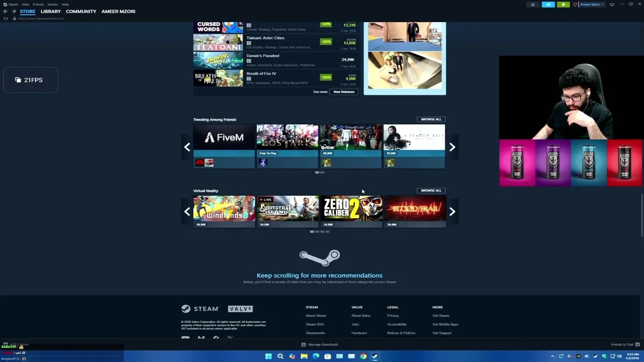This screenshot has height=362, width=644.
Task: Click the page vertical scrollbar
Action: (x=641, y=215)
